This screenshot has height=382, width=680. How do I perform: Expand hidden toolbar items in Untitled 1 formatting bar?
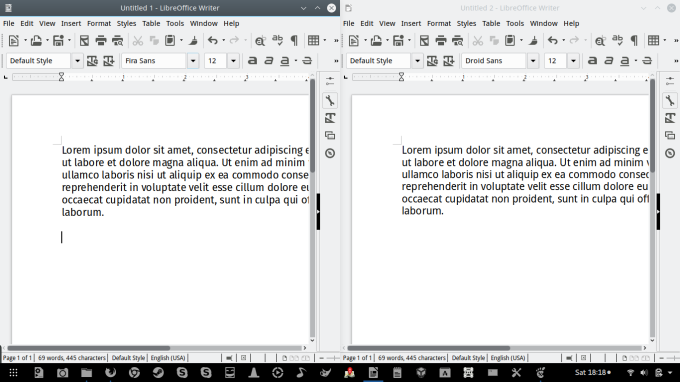[x=336, y=61]
